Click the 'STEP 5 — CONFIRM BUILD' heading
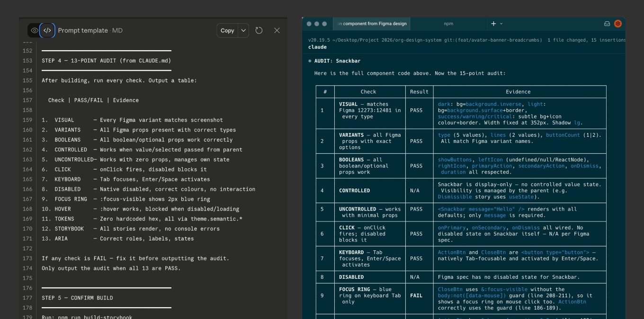This screenshot has width=644, height=319. [77, 298]
